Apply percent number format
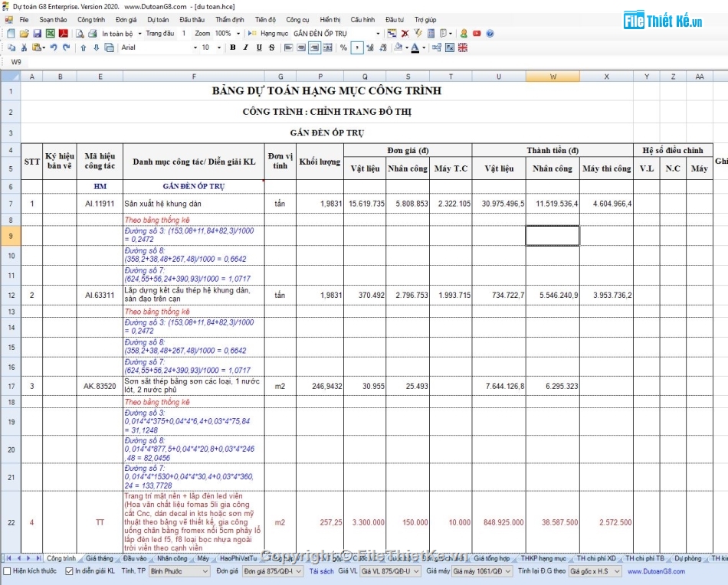 pos(343,47)
